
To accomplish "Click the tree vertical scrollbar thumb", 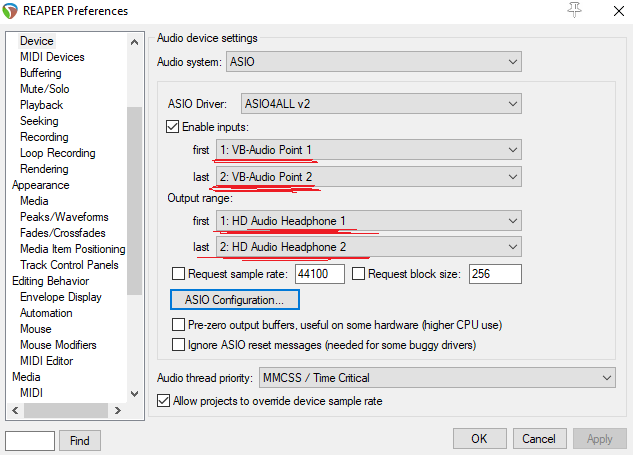I will point(134,201).
